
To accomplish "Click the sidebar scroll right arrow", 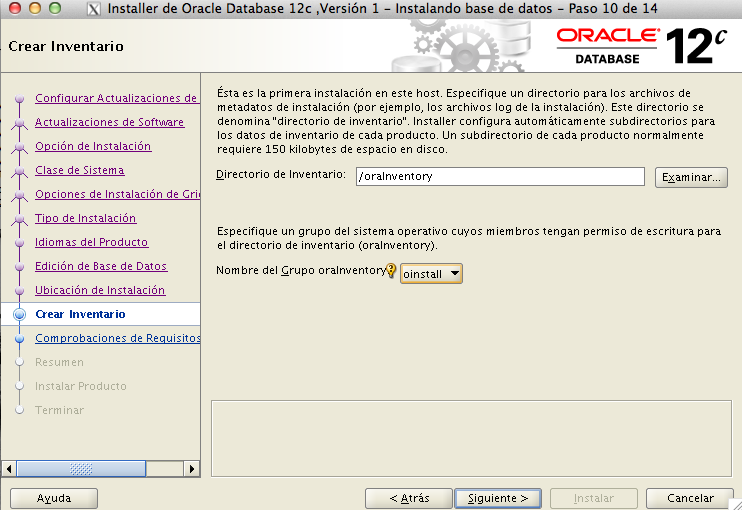I will click(192, 469).
